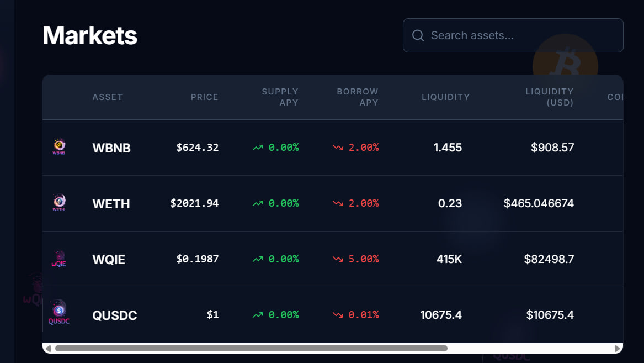
Task: Open the WETH market name
Action: [111, 204]
